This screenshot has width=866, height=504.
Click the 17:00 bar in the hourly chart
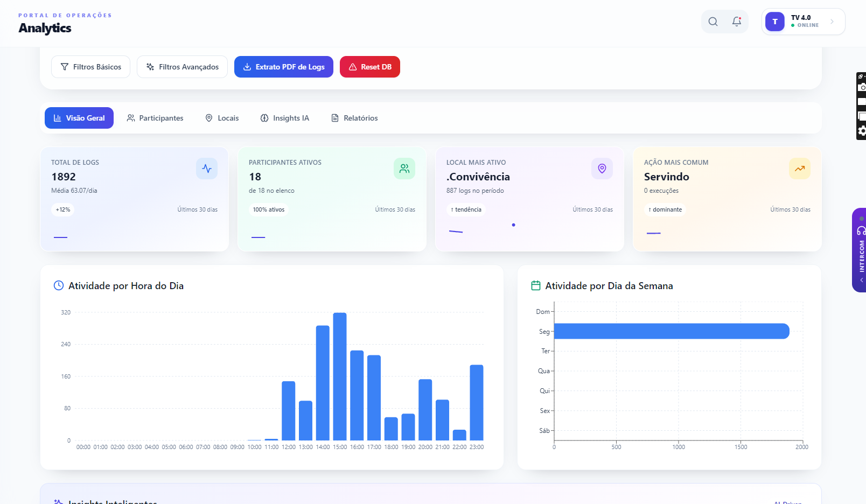coord(374,398)
